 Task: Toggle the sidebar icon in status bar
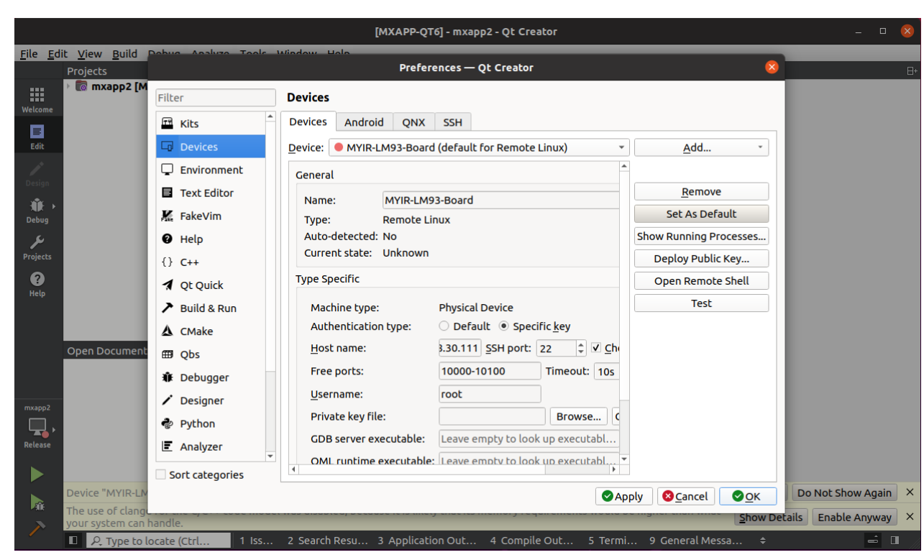click(x=73, y=540)
